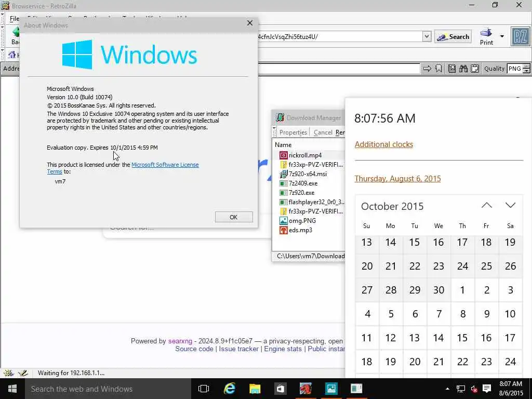Viewport: 532px width, 399px height.
Task: Select September 30 in the calendar
Action: tap(438, 290)
